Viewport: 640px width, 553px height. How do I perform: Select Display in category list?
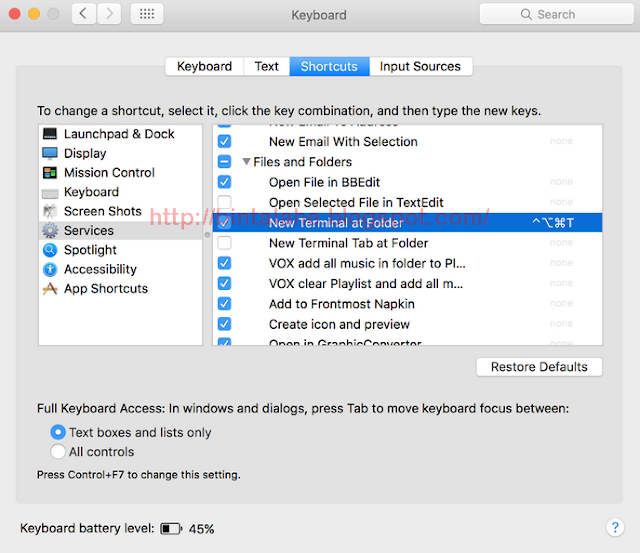120,153
